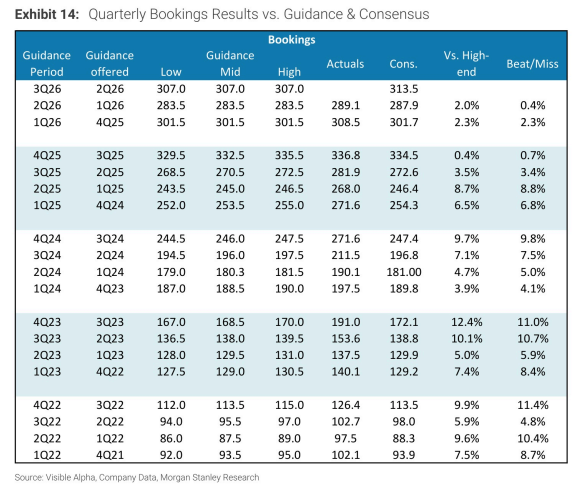Select actuals value 153.6

pos(346,339)
